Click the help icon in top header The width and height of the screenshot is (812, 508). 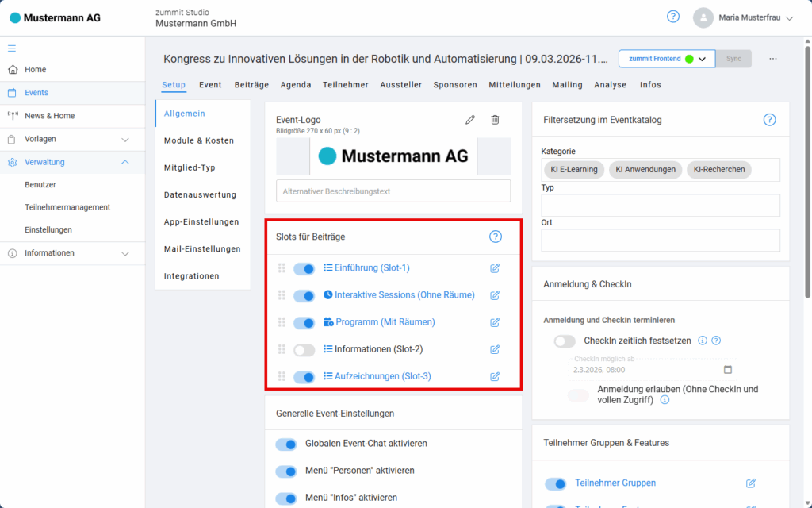click(x=673, y=17)
